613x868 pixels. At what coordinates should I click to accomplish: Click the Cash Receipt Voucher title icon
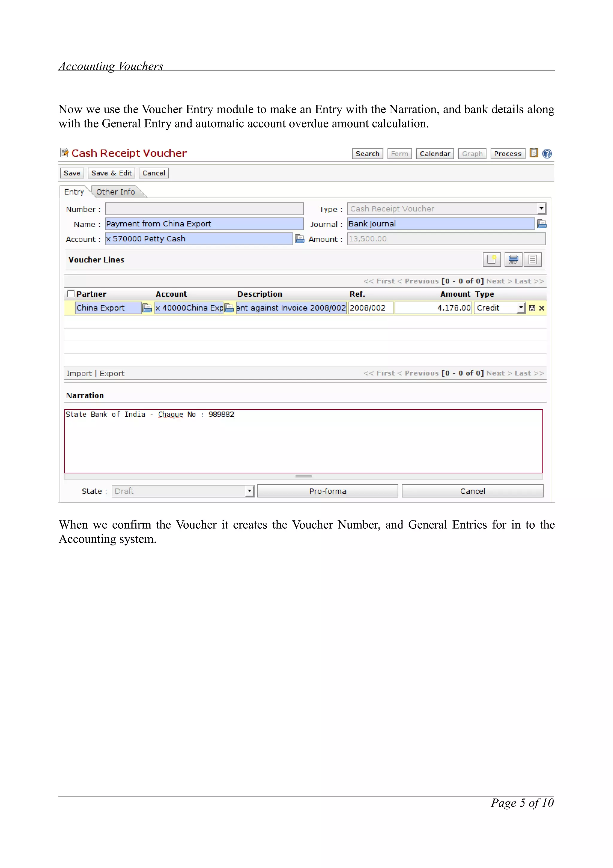pyautogui.click(x=64, y=152)
